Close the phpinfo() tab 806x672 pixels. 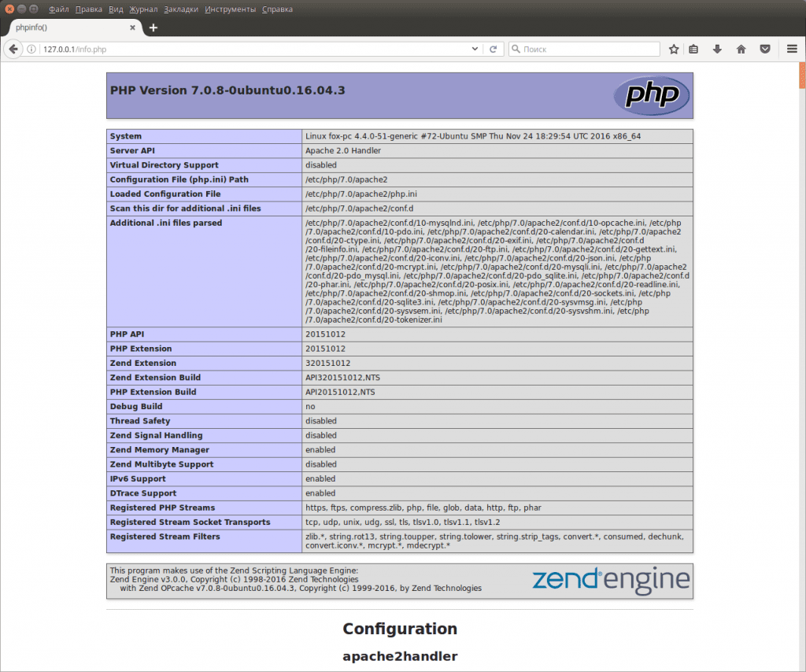[132, 28]
